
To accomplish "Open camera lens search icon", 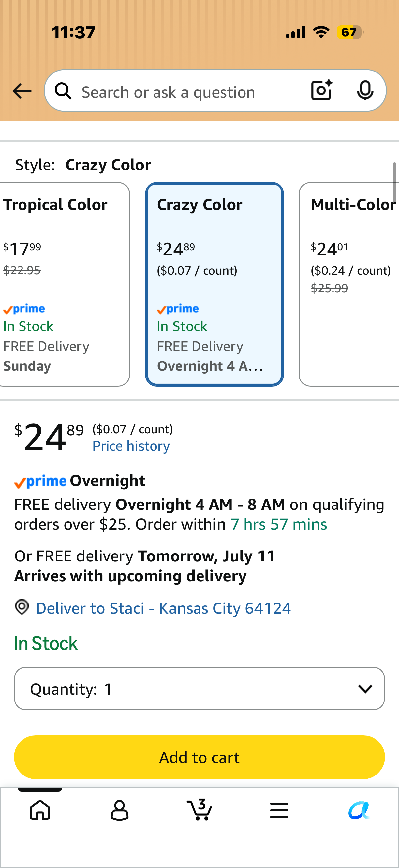I will click(x=322, y=90).
